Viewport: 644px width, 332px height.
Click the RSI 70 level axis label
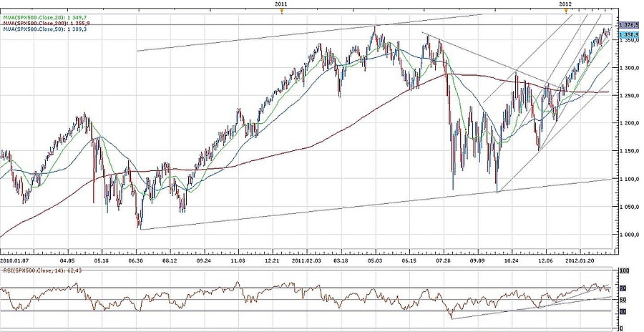[623, 288]
